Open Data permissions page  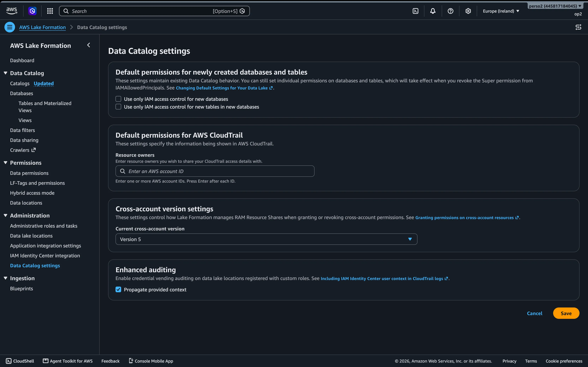pyautogui.click(x=29, y=173)
